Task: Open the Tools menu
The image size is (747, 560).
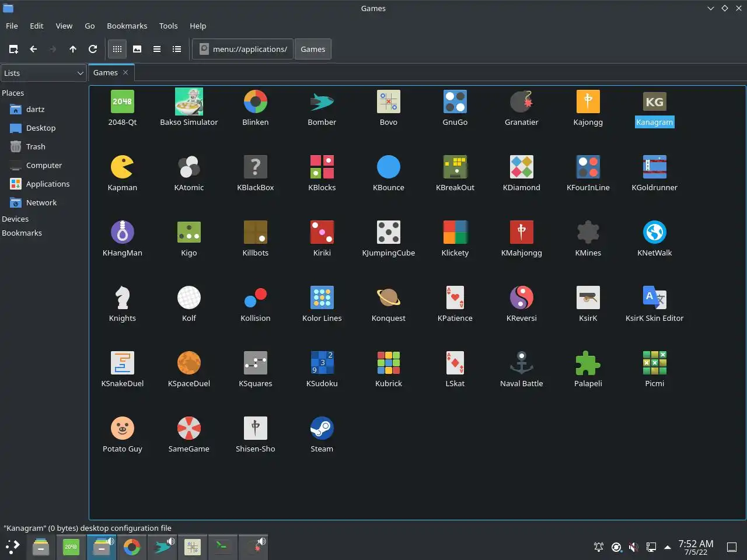Action: tap(169, 26)
